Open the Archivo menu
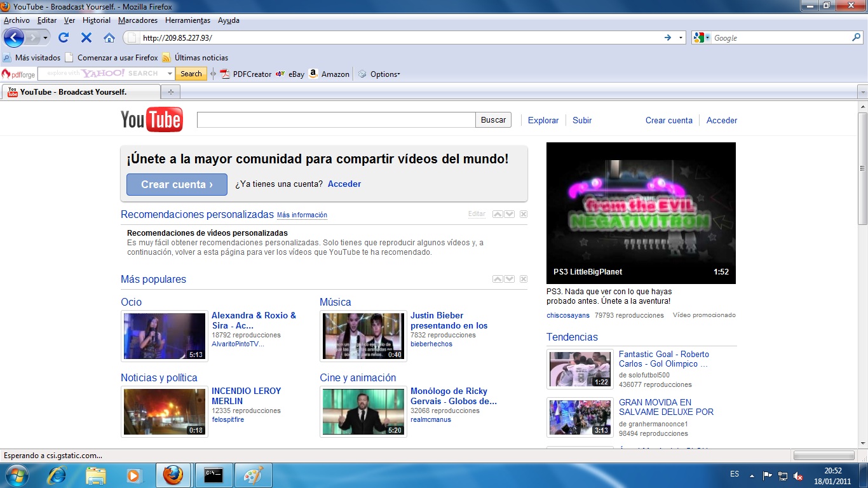868x488 pixels. tap(17, 20)
